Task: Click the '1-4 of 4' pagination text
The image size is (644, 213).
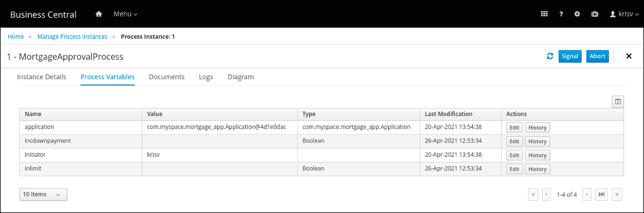Action: (567, 194)
